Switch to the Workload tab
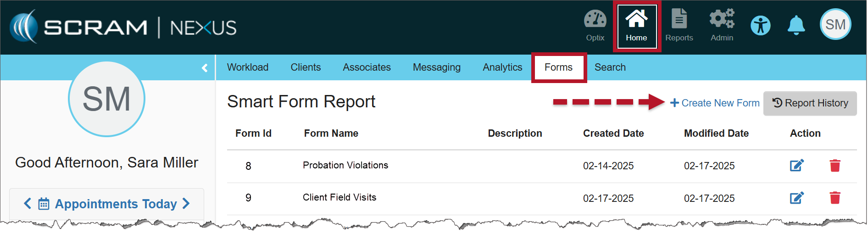Viewport: 868px width, 234px height. [x=248, y=67]
